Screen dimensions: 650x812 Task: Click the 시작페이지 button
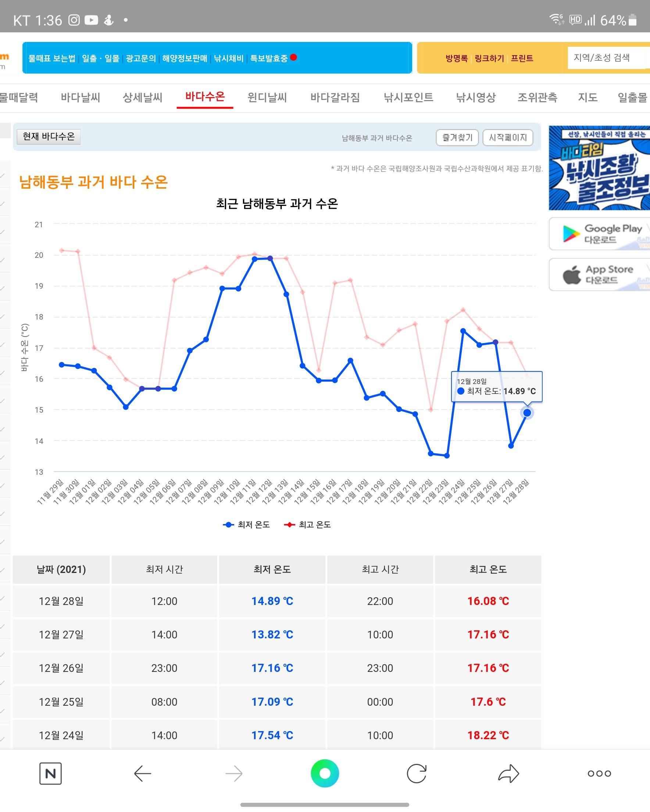pyautogui.click(x=508, y=138)
